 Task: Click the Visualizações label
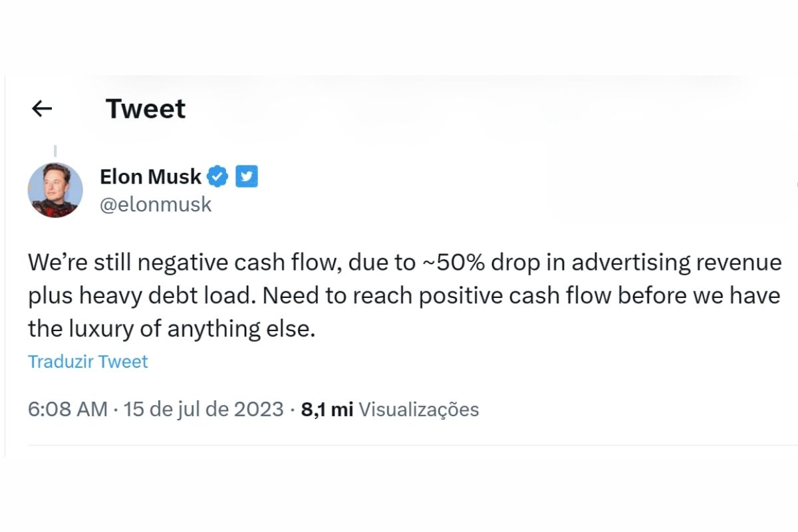(419, 409)
